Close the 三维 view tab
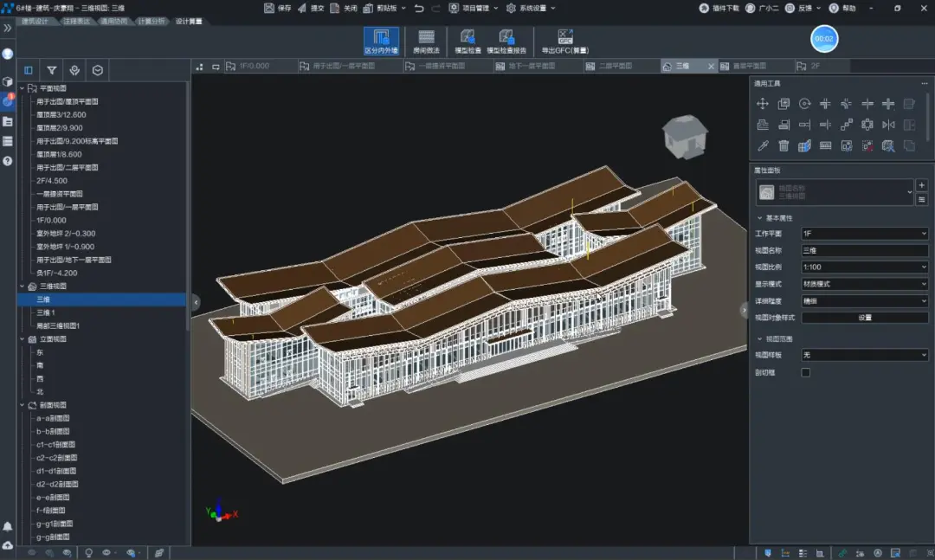Viewport: 935px width, 560px height. (x=711, y=66)
